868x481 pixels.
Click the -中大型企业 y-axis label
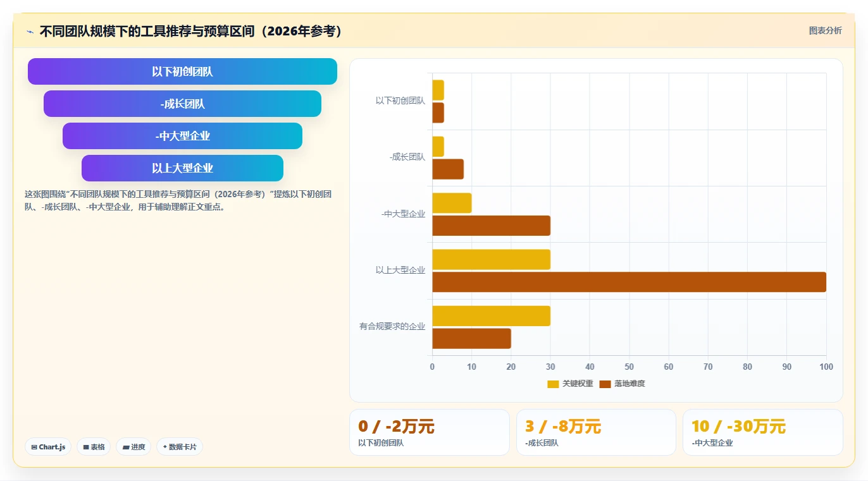click(x=403, y=214)
